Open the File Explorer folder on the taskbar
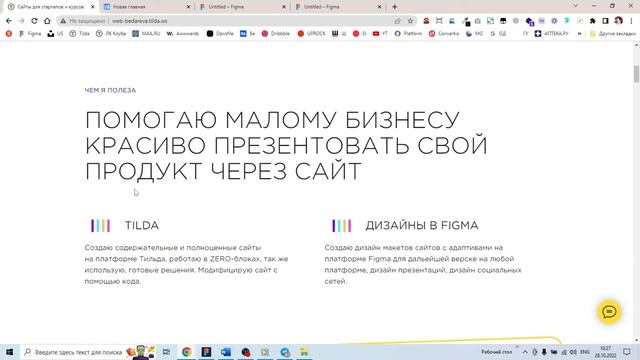This screenshot has width=640, height=360. coord(304,352)
